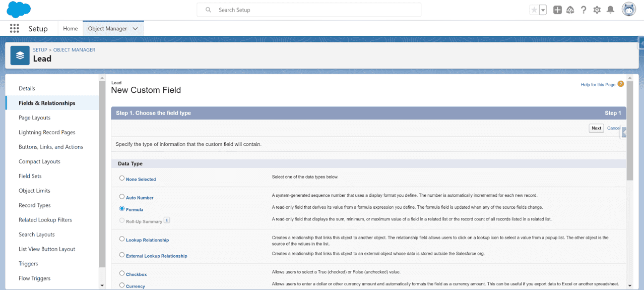The image size is (644, 290).
Task: Open Field Sets in the sidebar
Action: coord(30,176)
